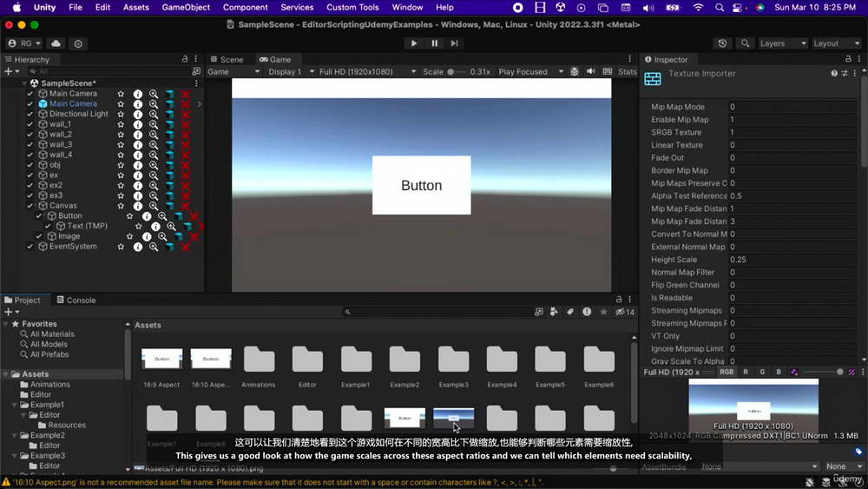Open the undo history clock icon

click(x=722, y=43)
